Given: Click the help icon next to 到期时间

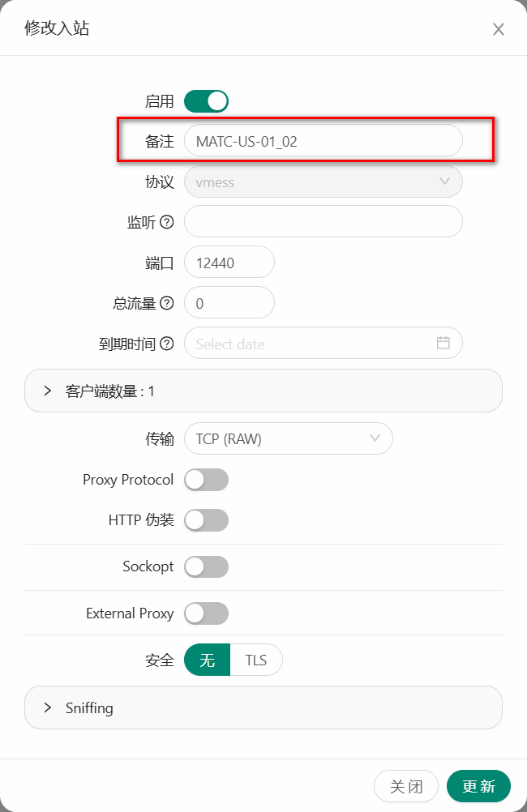Looking at the screenshot, I should 167,344.
